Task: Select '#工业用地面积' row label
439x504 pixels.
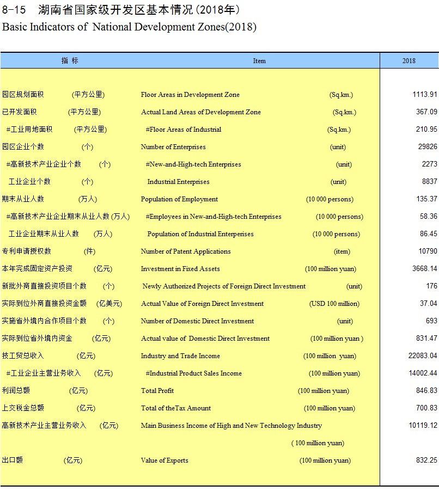Action: pos(29,129)
